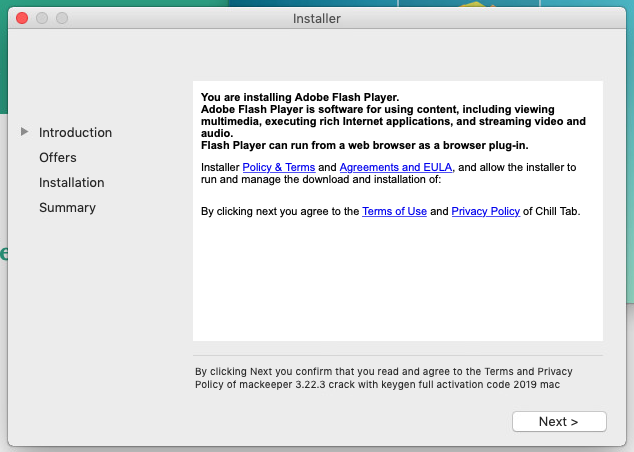Open the Policy & Terms link
This screenshot has width=634, height=452.
tap(279, 167)
